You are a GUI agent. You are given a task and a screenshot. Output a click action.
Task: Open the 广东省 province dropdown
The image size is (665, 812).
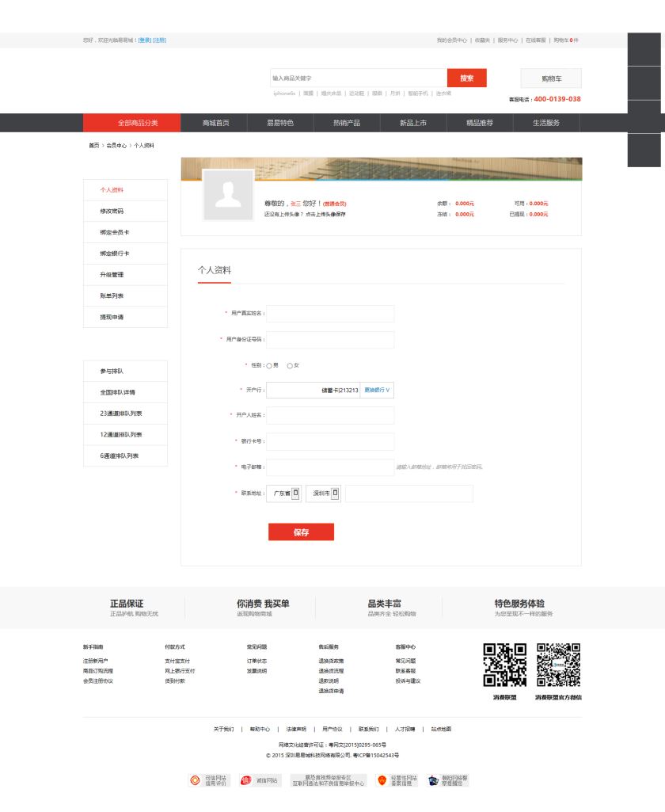[283, 494]
